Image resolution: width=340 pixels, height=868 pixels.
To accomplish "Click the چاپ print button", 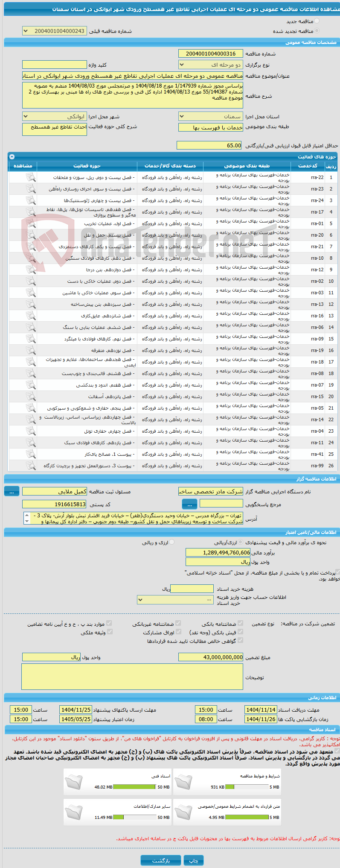I will click(194, 860).
